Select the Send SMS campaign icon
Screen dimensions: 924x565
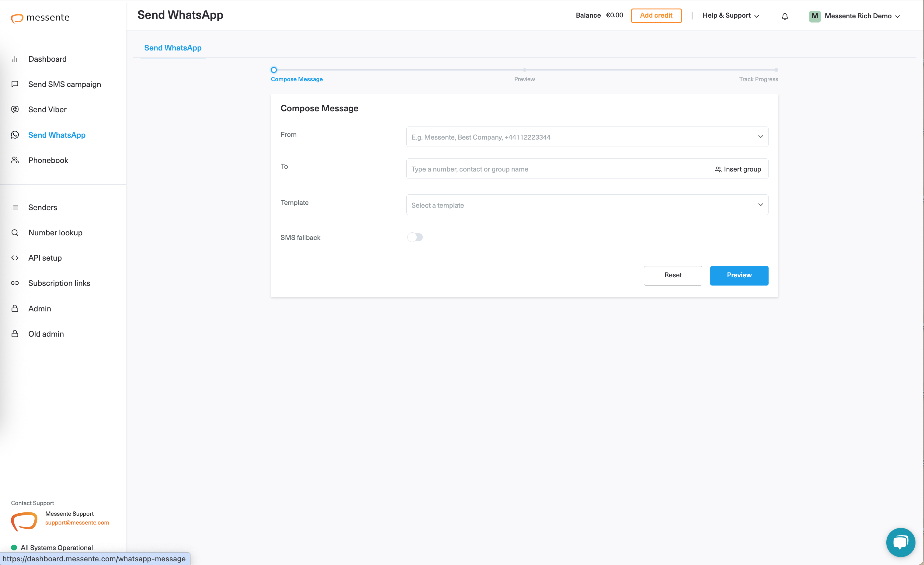(15, 84)
